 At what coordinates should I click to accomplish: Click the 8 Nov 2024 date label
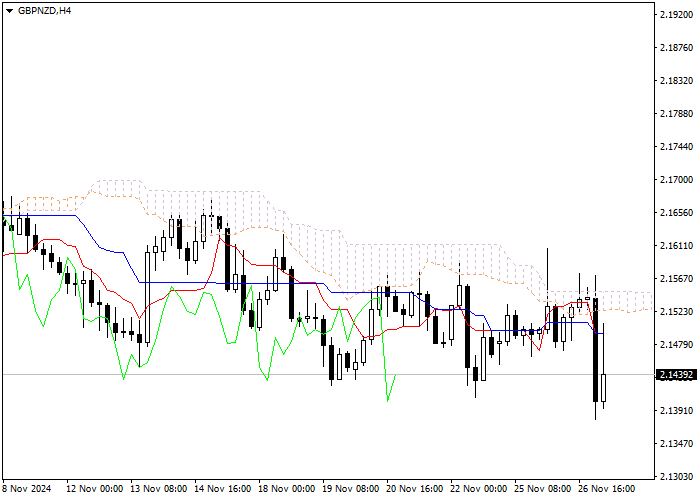tap(27, 489)
